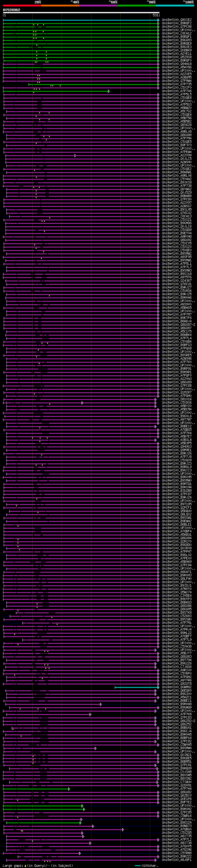This screenshot has width=197, height=868.
Task: Select hit label UniRef100_Q94A18
Action: click(177, 64)
